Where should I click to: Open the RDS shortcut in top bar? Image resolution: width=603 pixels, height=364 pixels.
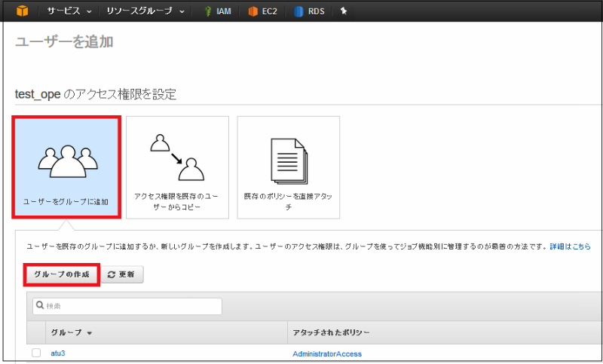309,11
